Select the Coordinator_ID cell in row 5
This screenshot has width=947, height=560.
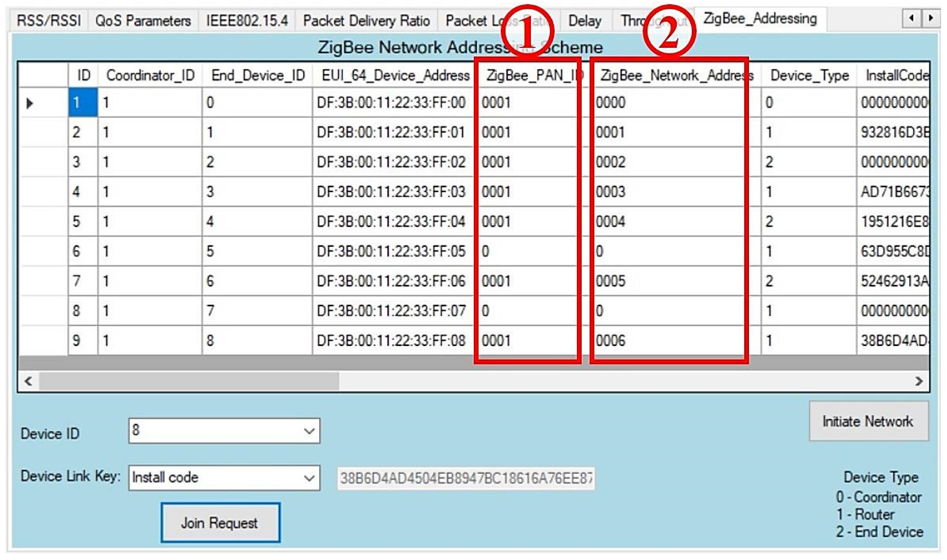[x=149, y=221]
